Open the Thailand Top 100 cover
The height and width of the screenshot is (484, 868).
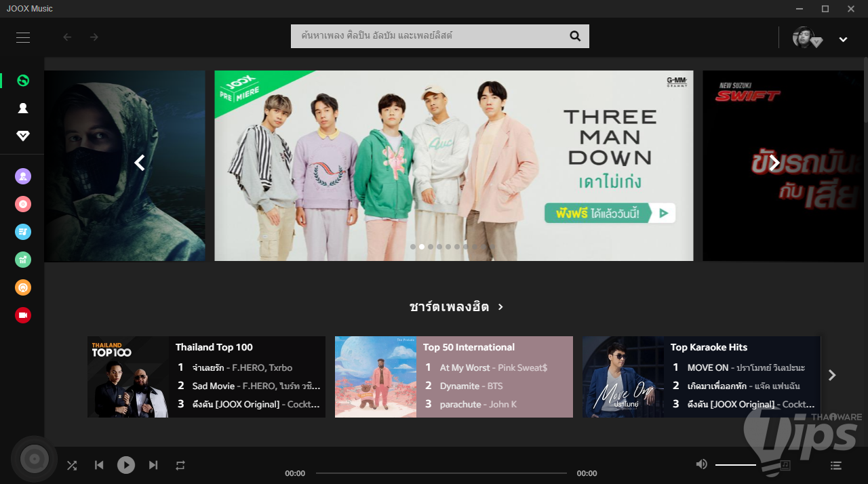pyautogui.click(x=128, y=377)
